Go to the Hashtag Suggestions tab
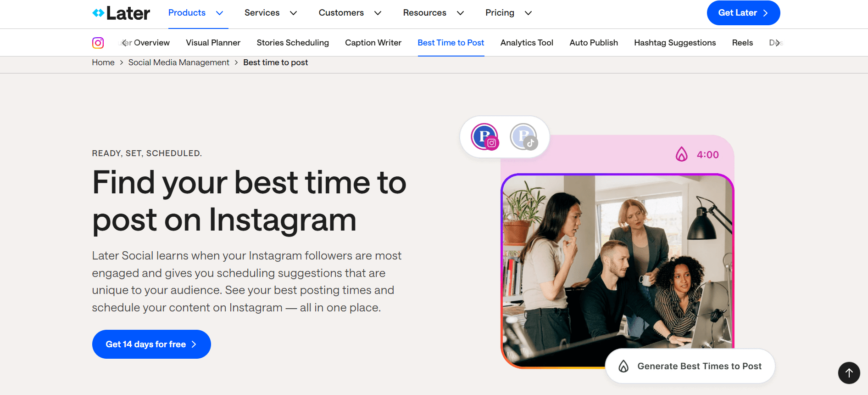This screenshot has width=868, height=395. (675, 43)
